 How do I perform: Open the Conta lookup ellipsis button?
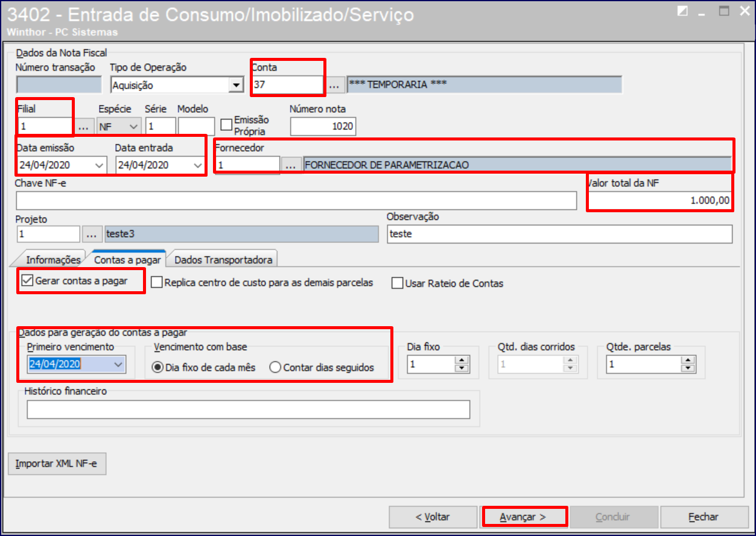point(337,85)
